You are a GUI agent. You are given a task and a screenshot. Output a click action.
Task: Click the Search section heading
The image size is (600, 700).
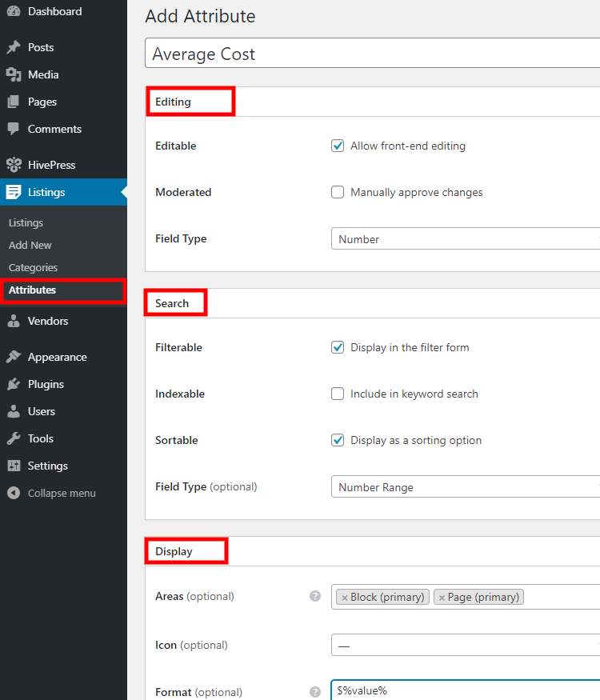(x=172, y=303)
